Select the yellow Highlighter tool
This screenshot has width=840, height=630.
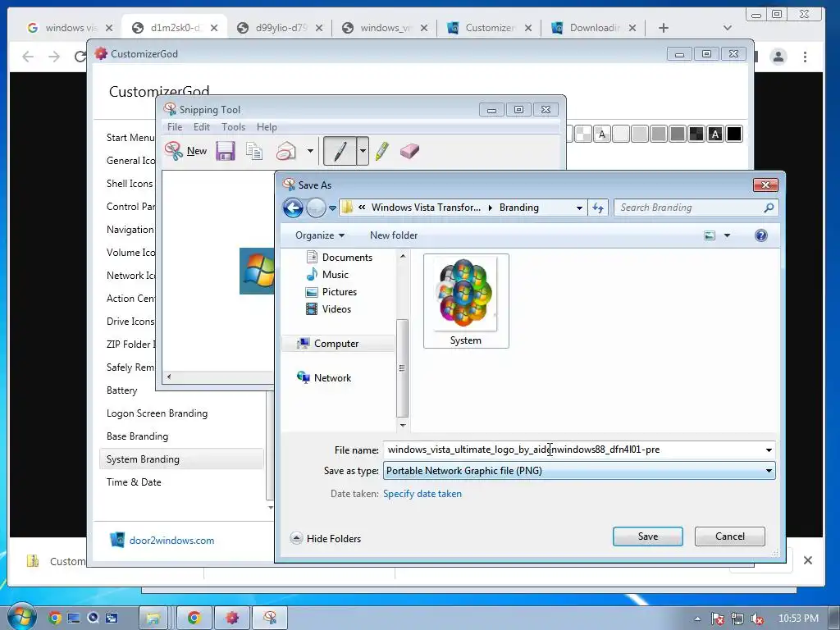click(x=382, y=151)
